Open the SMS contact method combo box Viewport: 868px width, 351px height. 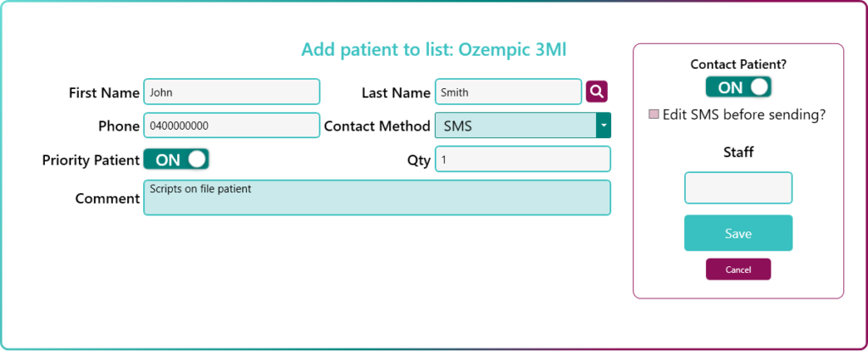click(515, 125)
